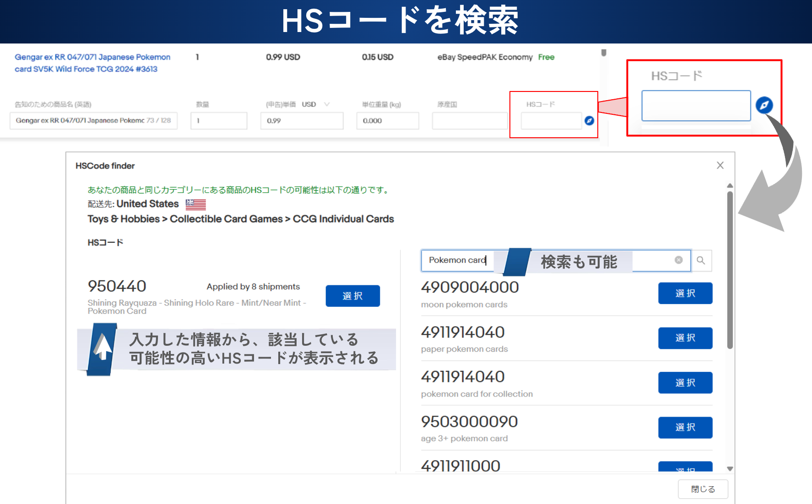The height and width of the screenshot is (504, 812).
Task: Select HS code 950440 suggestion
Action: [352, 296]
